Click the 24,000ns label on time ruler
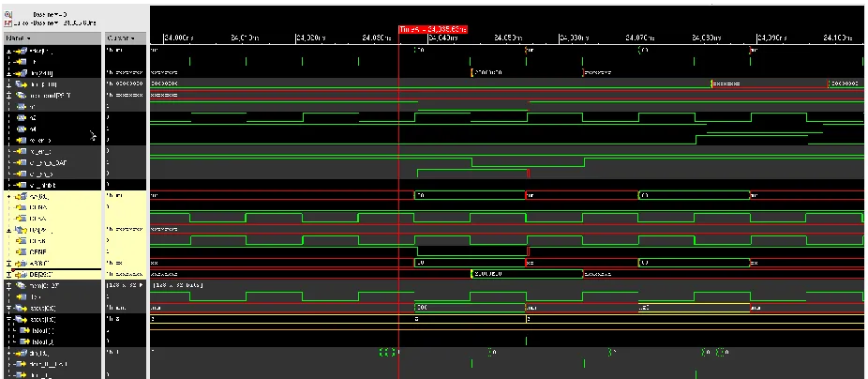This screenshot has height=379, width=868. [179, 38]
